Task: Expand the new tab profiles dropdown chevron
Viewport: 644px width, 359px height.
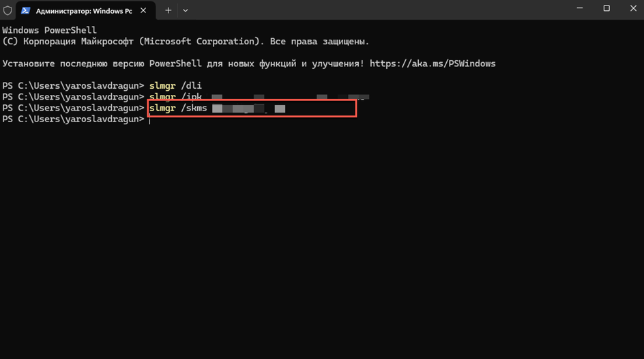Action: pos(186,11)
